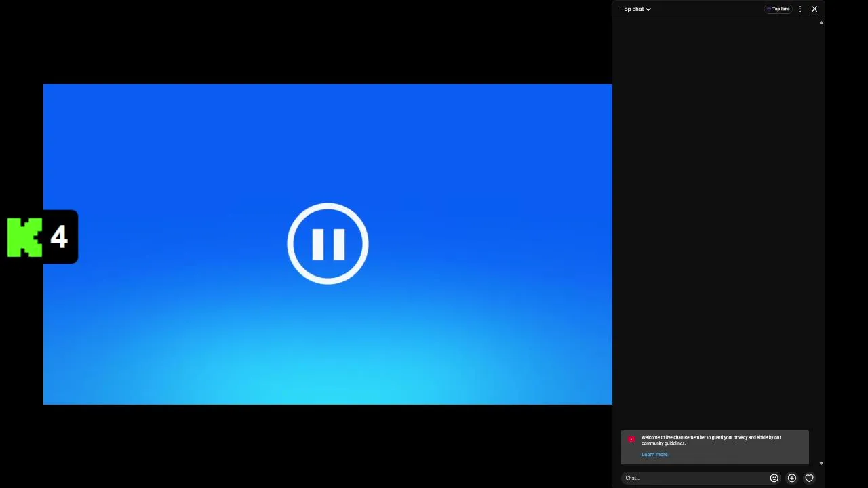The width and height of the screenshot is (868, 488).
Task: Click the chat scrollbar up arrow
Action: click(x=821, y=22)
